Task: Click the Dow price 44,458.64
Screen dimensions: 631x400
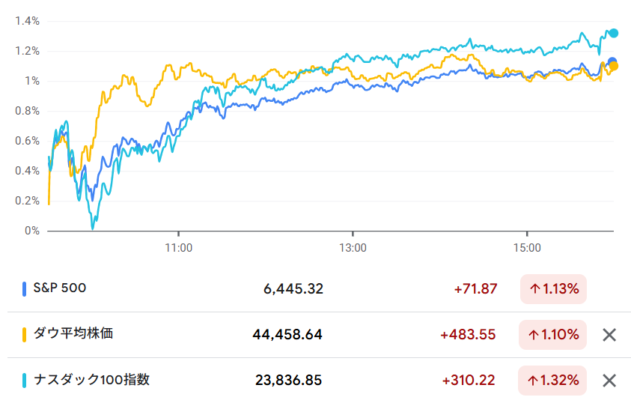Action: tap(287, 335)
